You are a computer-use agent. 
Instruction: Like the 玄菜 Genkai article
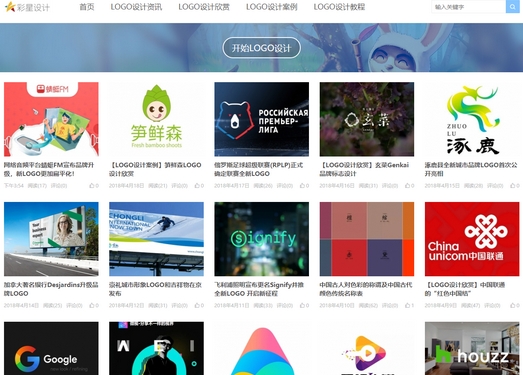pos(410,185)
